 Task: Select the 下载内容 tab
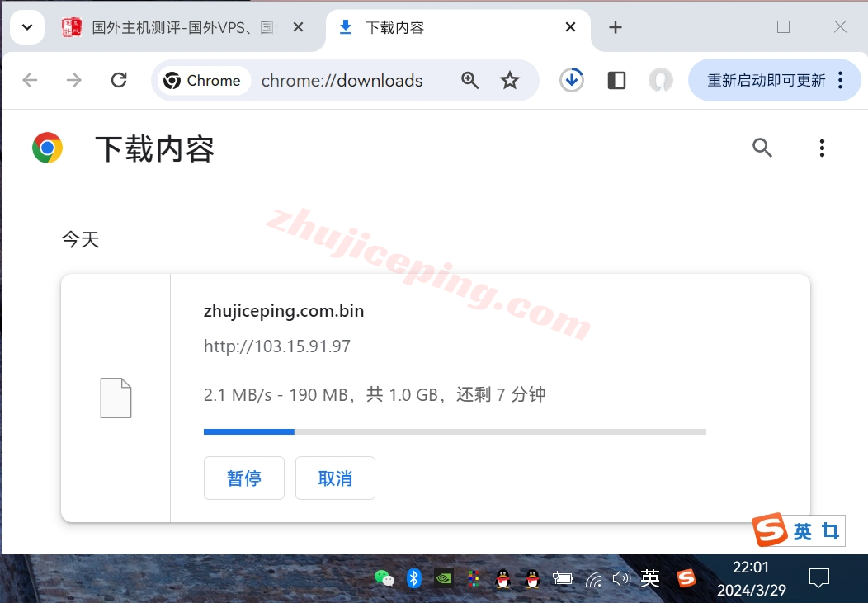[457, 27]
